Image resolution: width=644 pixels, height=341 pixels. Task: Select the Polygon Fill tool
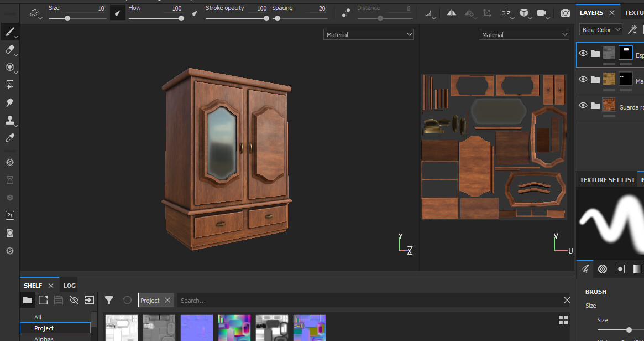tap(9, 84)
